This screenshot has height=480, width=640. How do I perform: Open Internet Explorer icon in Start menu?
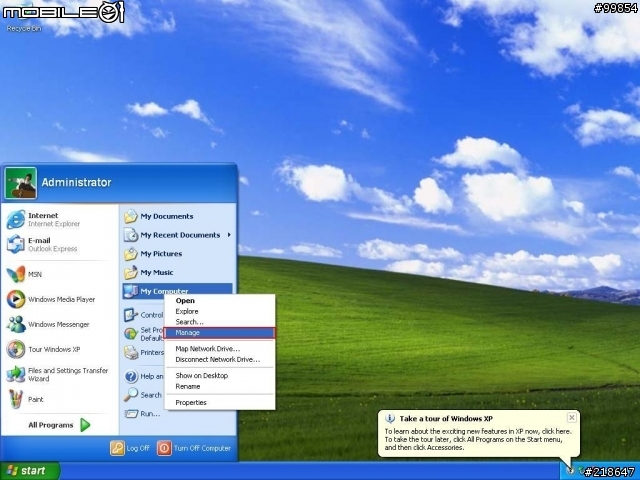(x=16, y=220)
